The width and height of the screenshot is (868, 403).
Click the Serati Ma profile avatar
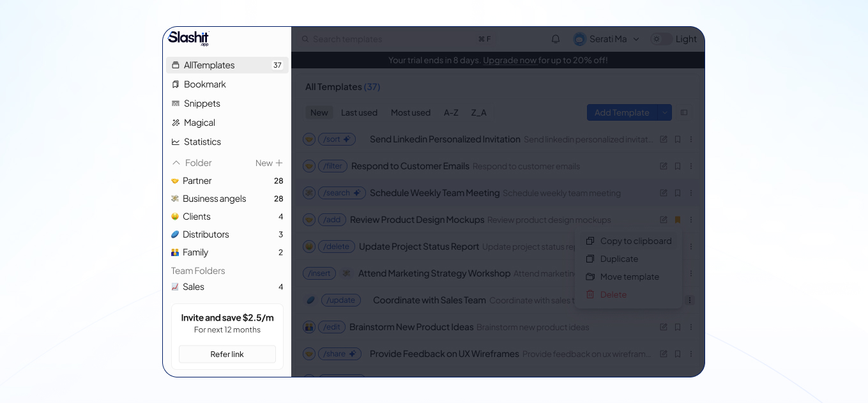tap(579, 39)
